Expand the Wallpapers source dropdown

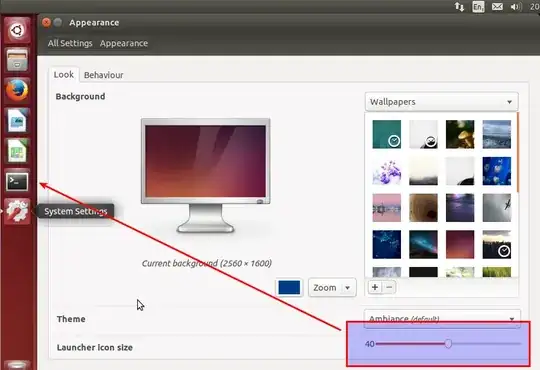[x=442, y=102]
